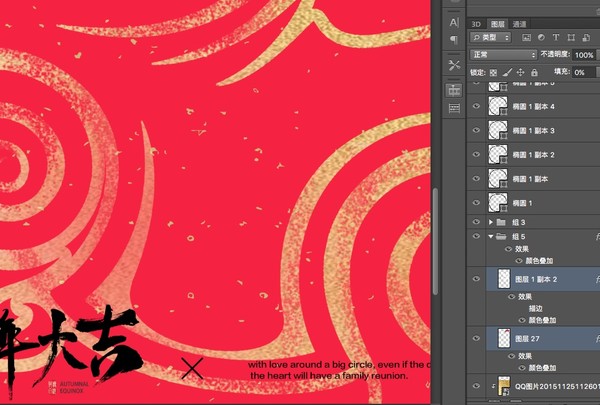The width and height of the screenshot is (600, 405).
Task: Click 椭圆 1 副本 3 layer thumbnail
Action: pos(498,130)
